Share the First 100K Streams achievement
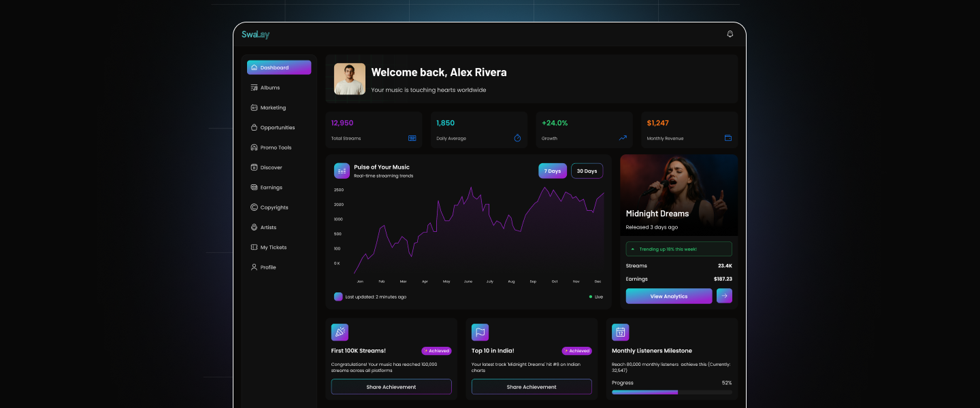 click(x=391, y=387)
